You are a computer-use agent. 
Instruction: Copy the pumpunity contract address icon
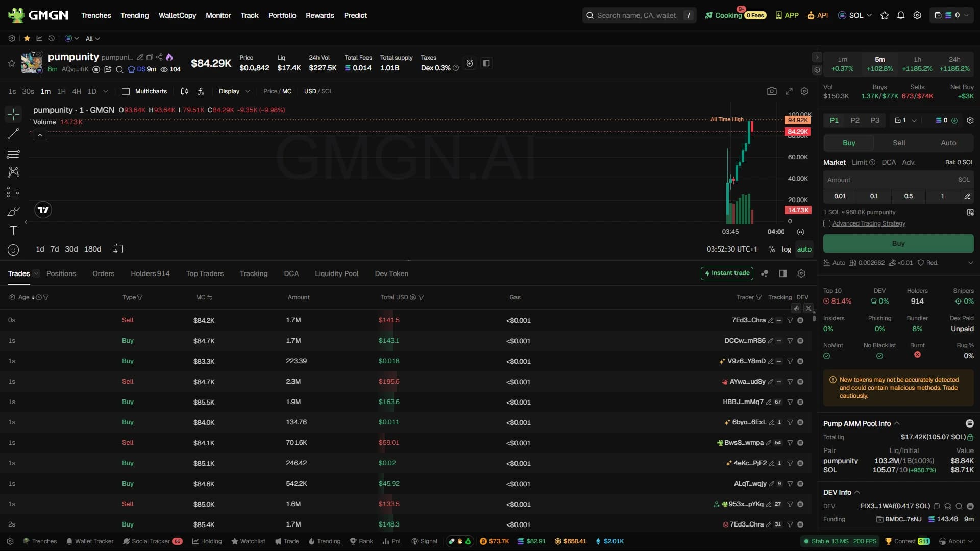(x=150, y=57)
